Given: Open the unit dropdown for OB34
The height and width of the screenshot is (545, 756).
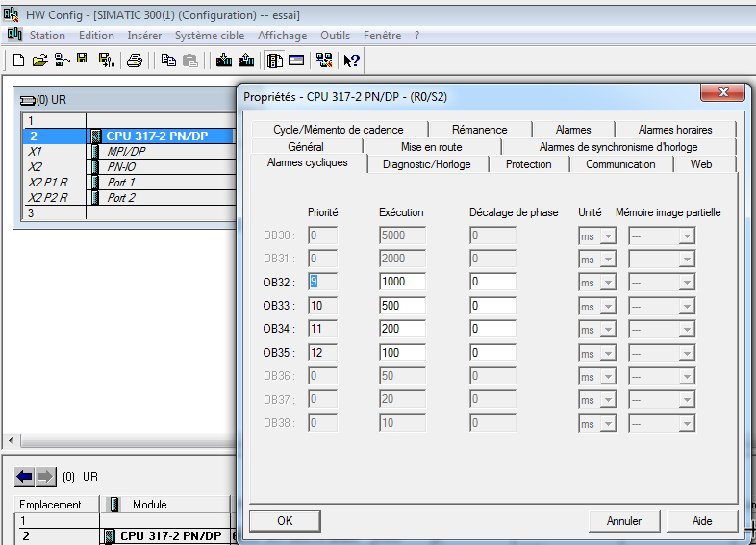Looking at the screenshot, I should 607,329.
